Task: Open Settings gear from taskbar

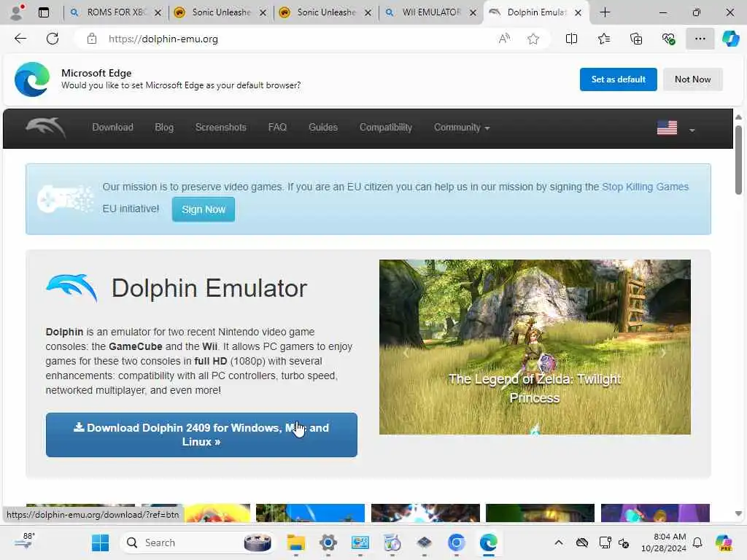Action: (x=328, y=542)
